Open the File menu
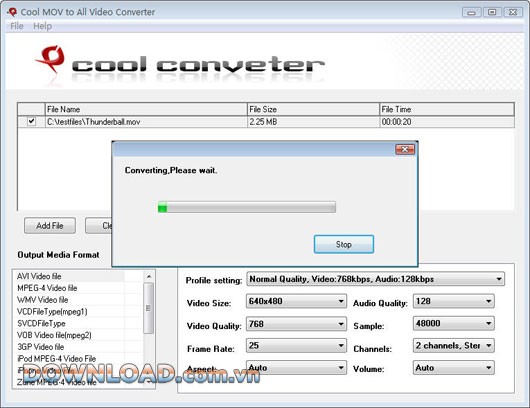Image resolution: width=530 pixels, height=408 pixels. (x=17, y=26)
